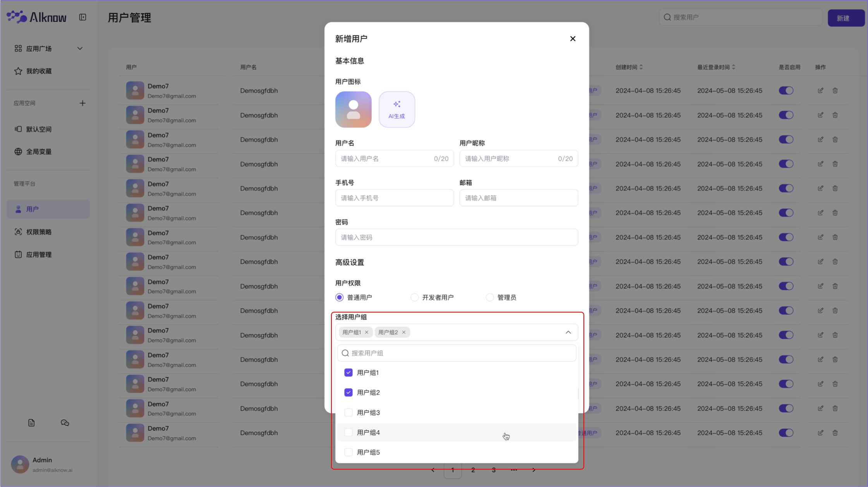Sort the table by 创建时间
Viewport: 868px width, 487px height.
coord(642,67)
